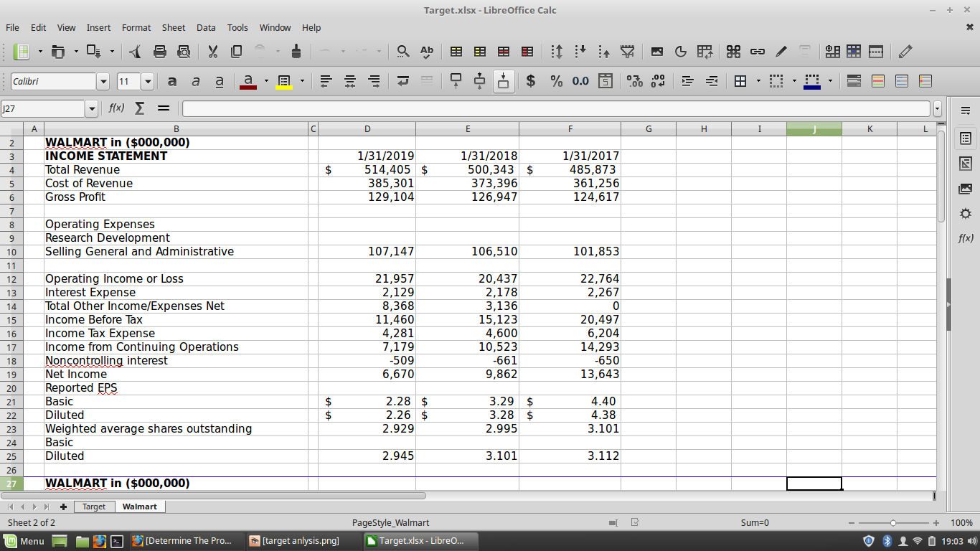The width and height of the screenshot is (980, 551).
Task: Sort descending icon
Action: [x=604, y=52]
